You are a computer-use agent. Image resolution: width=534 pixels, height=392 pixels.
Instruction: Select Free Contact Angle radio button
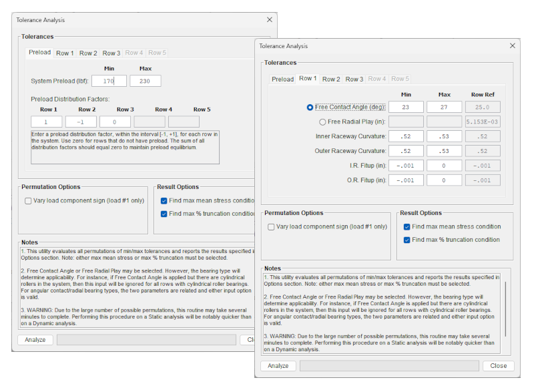coord(310,107)
